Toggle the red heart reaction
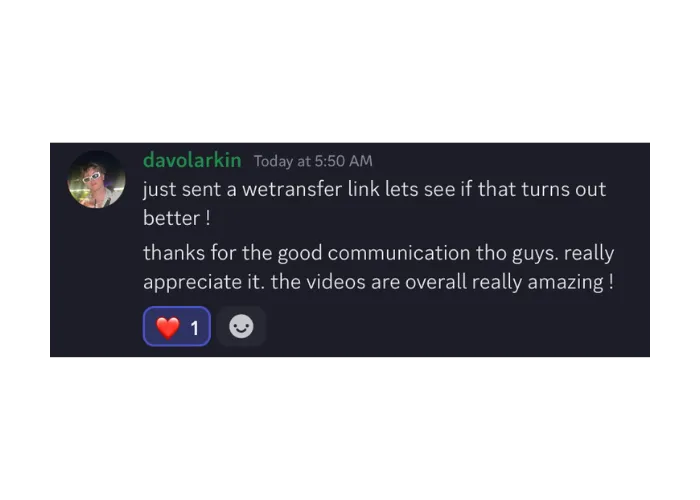This screenshot has width=700, height=500. (x=177, y=326)
